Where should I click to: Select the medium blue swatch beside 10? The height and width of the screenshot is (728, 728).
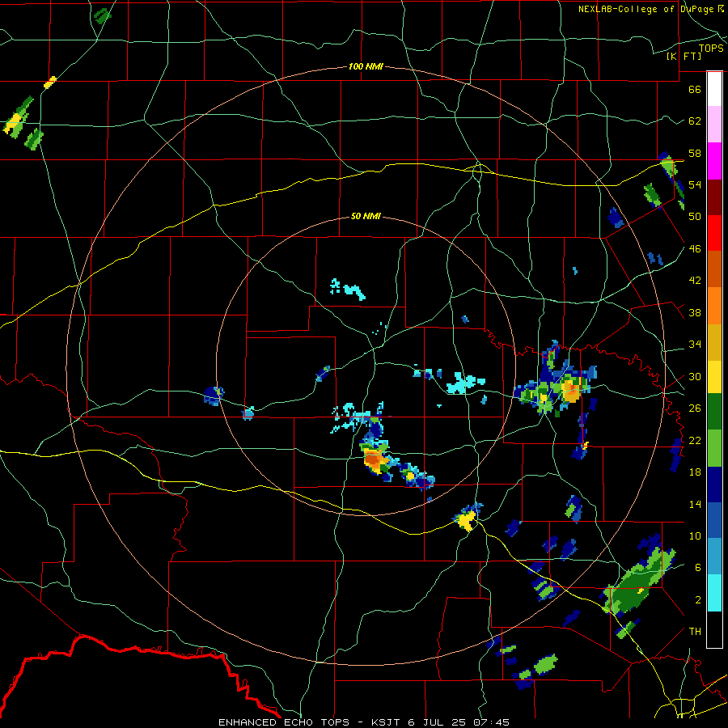(714, 520)
